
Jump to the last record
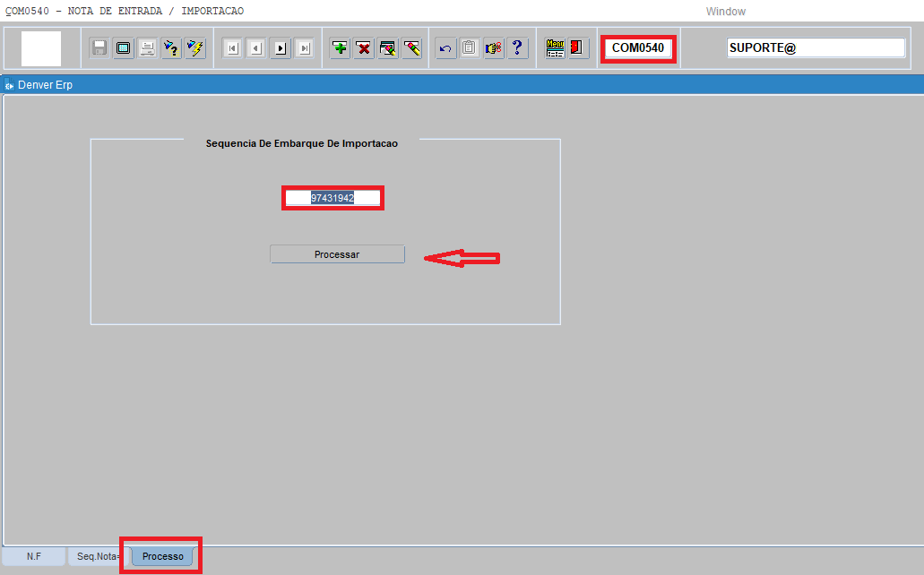[304, 48]
